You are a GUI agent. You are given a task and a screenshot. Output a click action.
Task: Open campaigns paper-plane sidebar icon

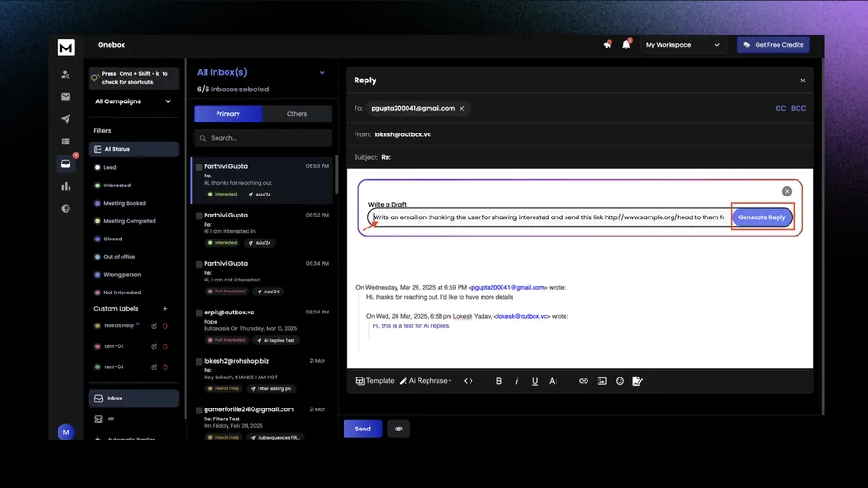click(x=66, y=119)
